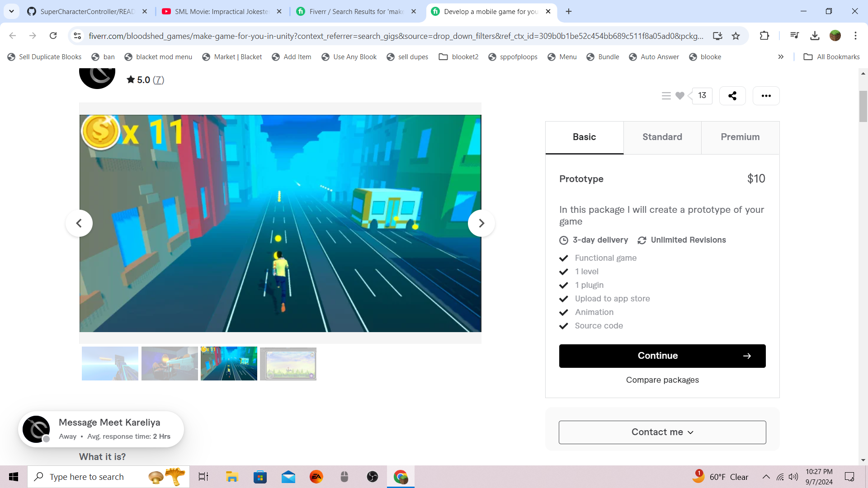Click the share gig icon button
This screenshot has width=868, height=488.
pyautogui.click(x=732, y=96)
